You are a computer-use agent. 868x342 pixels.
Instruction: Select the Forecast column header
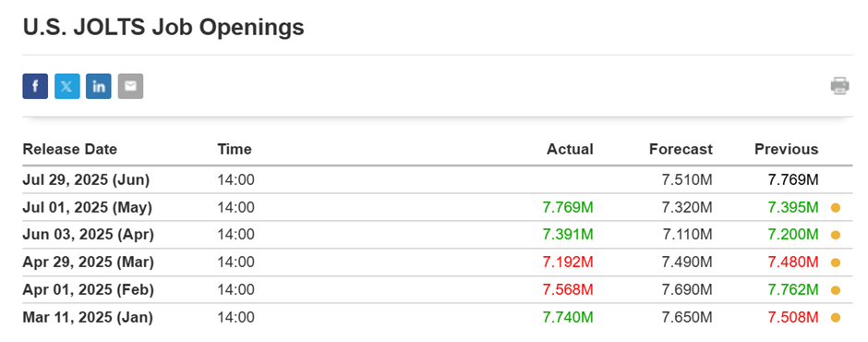[681, 149]
